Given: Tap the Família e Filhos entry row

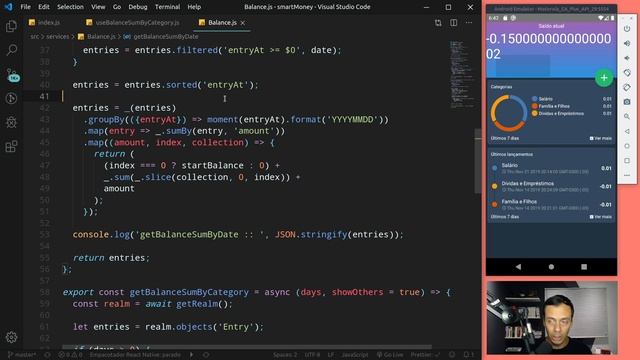Looking at the screenshot, I should [551, 204].
